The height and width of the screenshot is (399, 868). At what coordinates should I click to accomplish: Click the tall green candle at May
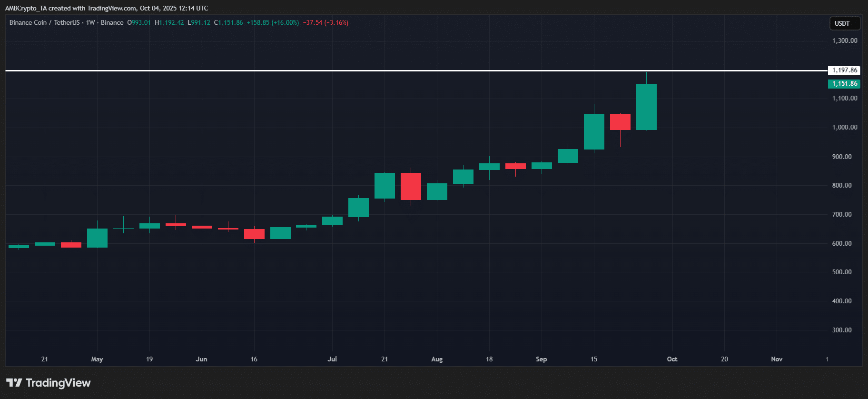click(x=97, y=238)
